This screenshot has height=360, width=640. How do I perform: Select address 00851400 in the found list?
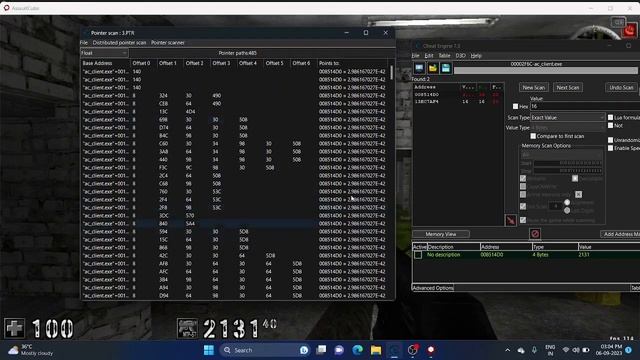pos(427,94)
